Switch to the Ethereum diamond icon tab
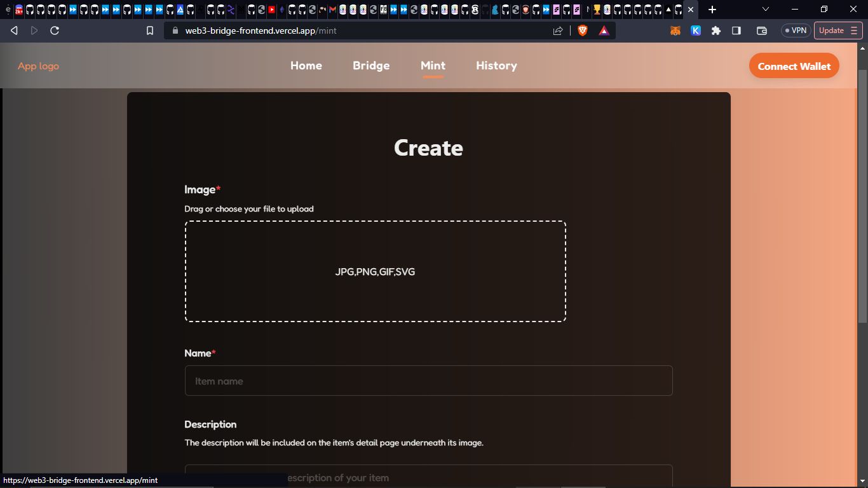Image resolution: width=868 pixels, height=488 pixels. pos(282,10)
